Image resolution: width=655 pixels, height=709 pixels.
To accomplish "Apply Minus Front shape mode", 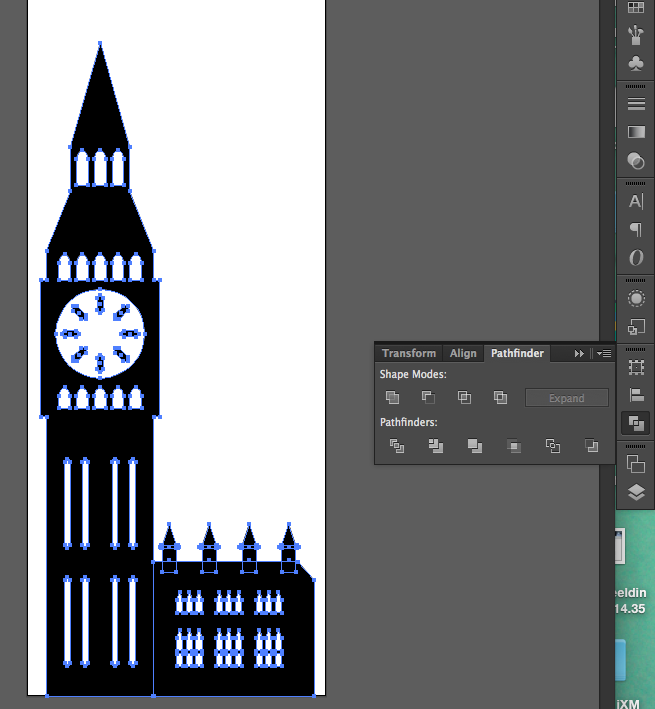I will pyautogui.click(x=428, y=397).
